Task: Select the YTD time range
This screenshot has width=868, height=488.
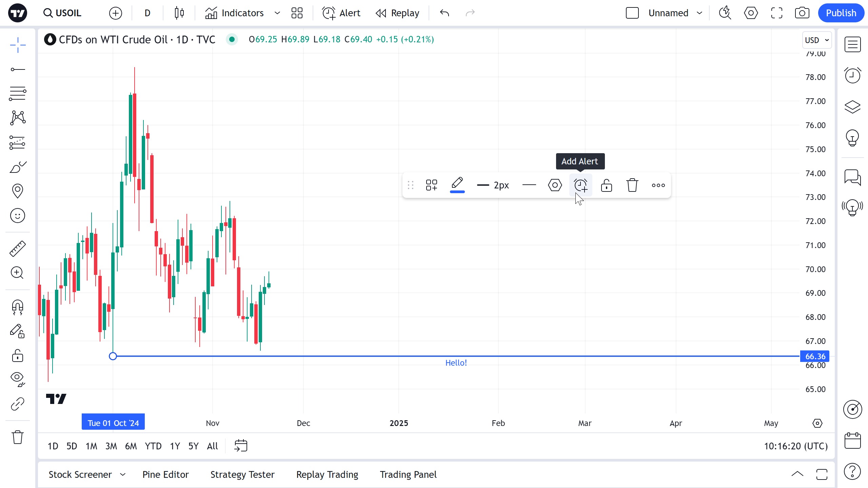Action: click(153, 446)
